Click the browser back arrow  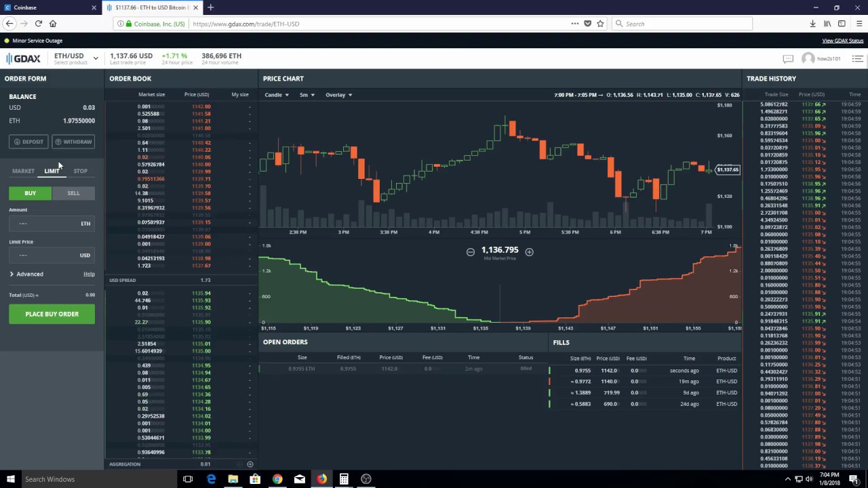9,24
